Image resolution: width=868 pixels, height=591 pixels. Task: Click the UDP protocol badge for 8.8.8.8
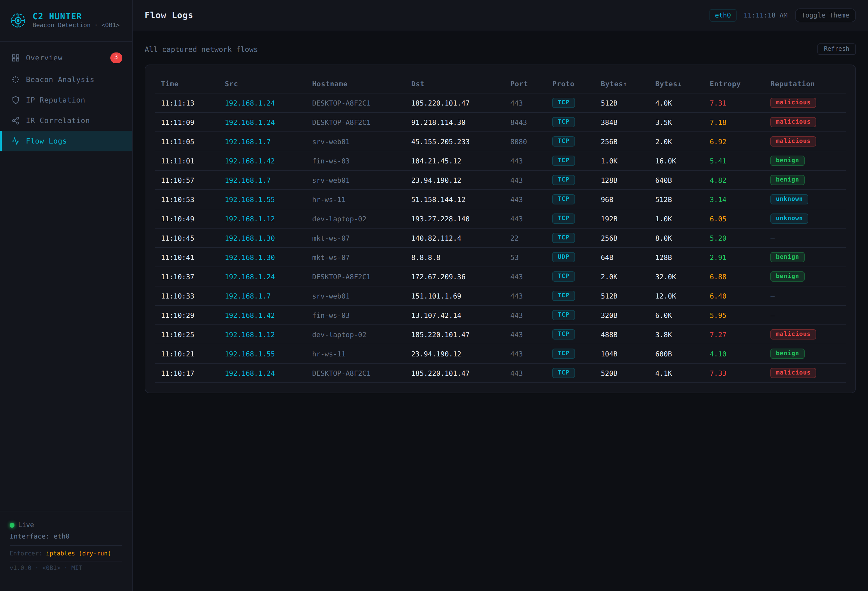tap(563, 257)
